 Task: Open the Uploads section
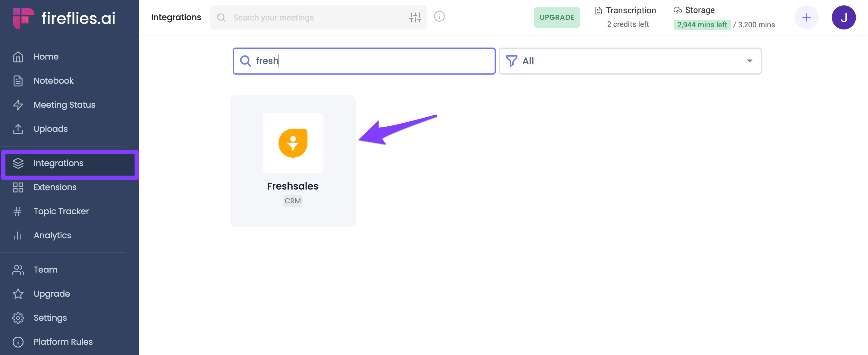point(50,129)
